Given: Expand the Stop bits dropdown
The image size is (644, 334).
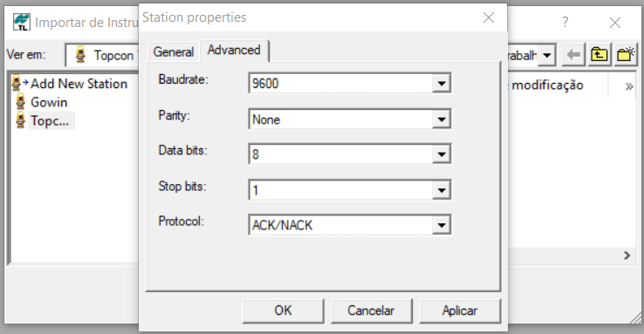Looking at the screenshot, I should [442, 190].
